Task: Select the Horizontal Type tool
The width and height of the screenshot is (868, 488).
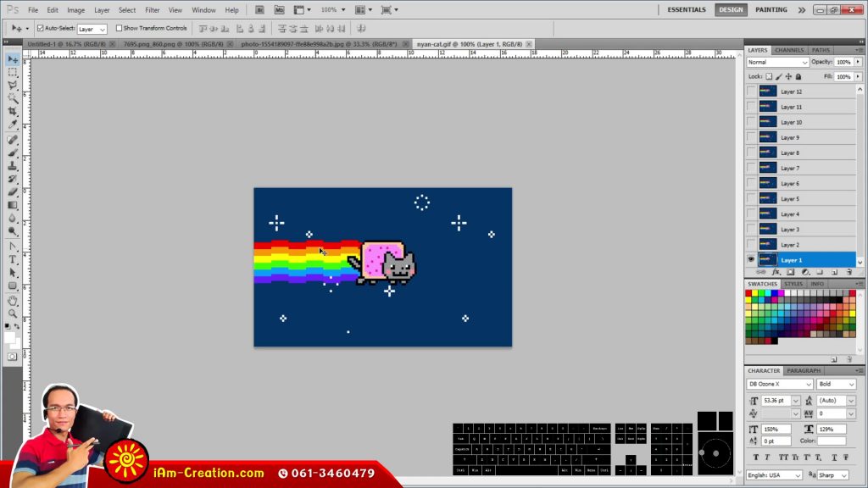Action: point(13,259)
